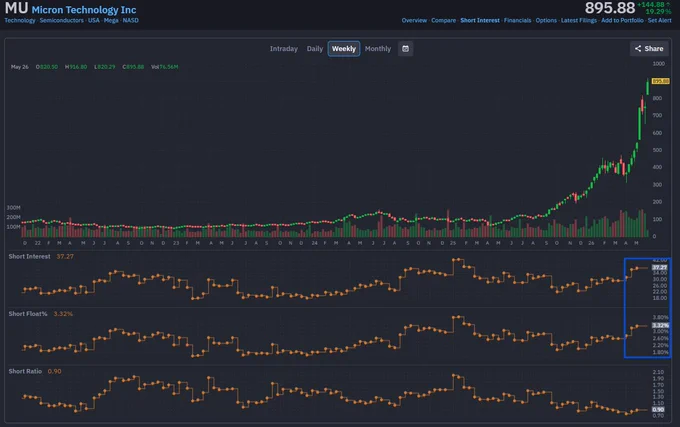Image resolution: width=680 pixels, height=427 pixels.
Task: Click the Mega market cap link
Action: (111, 20)
